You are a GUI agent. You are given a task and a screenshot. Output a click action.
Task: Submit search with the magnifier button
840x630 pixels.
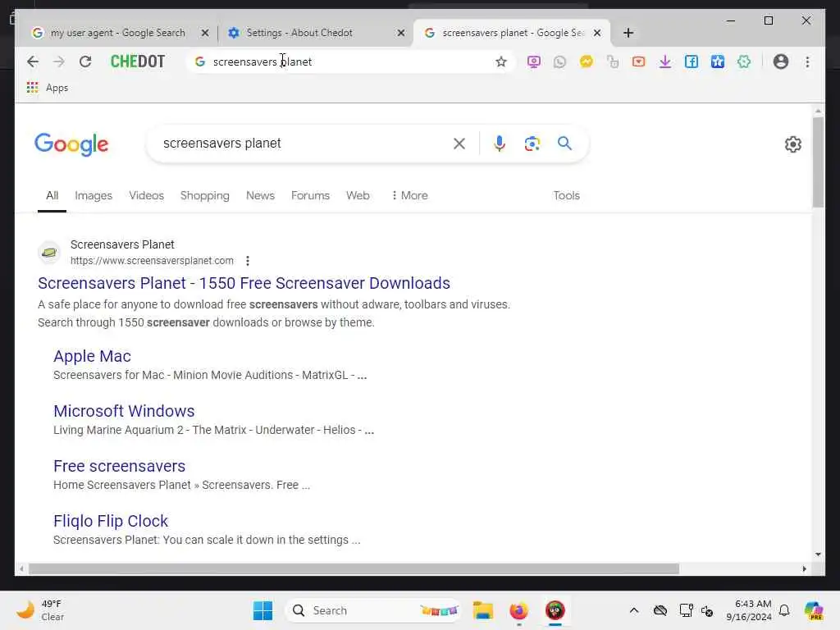pos(564,143)
